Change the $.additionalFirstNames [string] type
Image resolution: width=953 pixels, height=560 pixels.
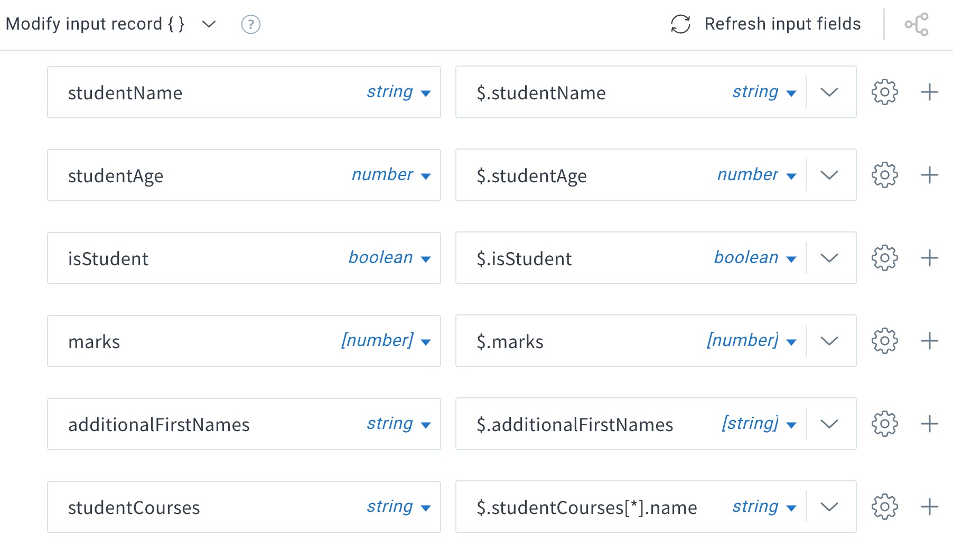(x=759, y=424)
